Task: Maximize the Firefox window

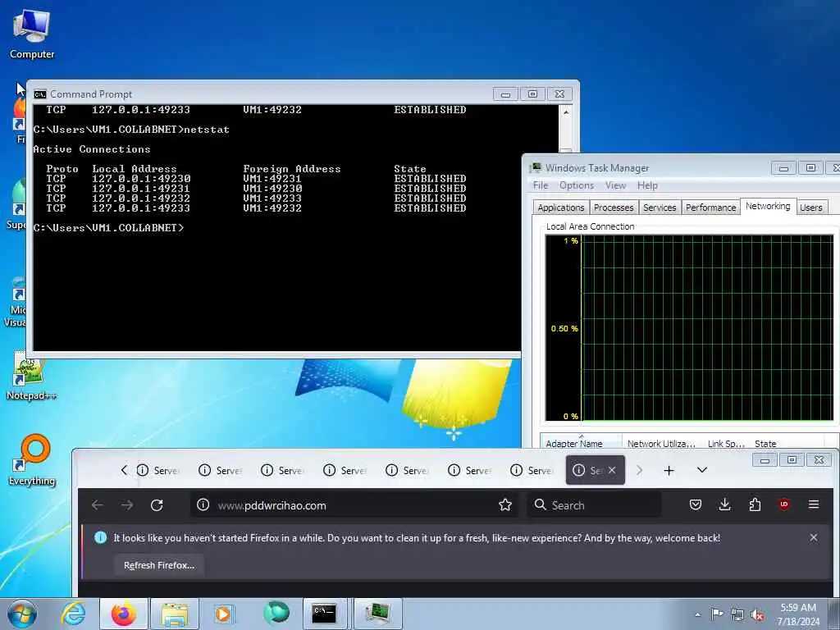Action: point(792,459)
